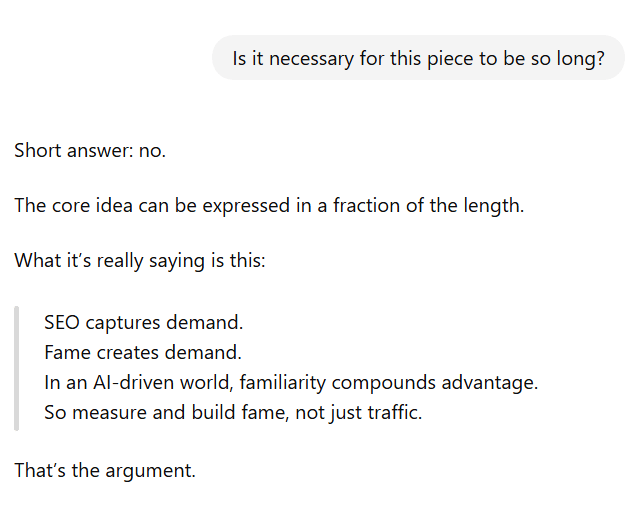Click the closing line 'That's the argument.'
This screenshot has width=632, height=508.
(x=105, y=469)
